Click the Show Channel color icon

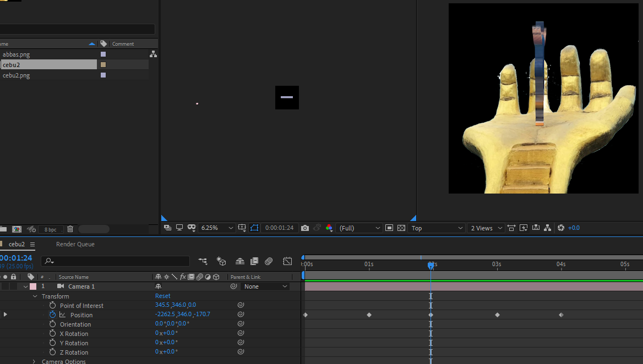pos(329,228)
